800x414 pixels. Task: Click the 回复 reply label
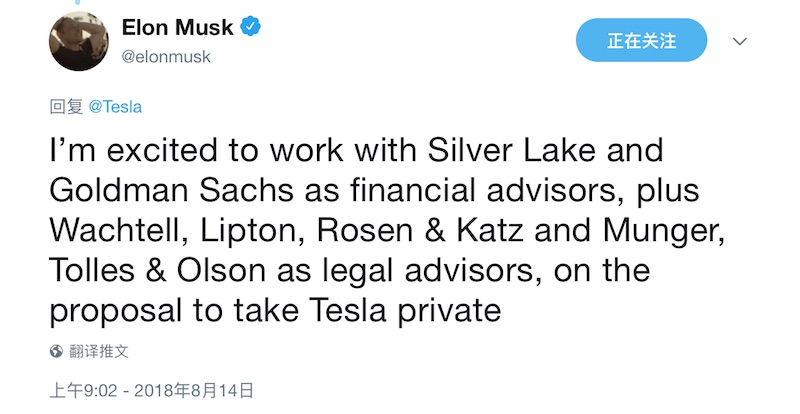66,105
